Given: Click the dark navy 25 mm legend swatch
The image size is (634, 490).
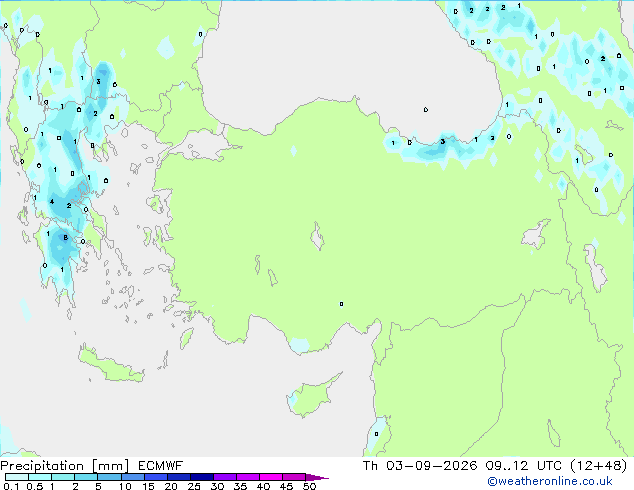Looking at the screenshot, I should click(x=202, y=477).
